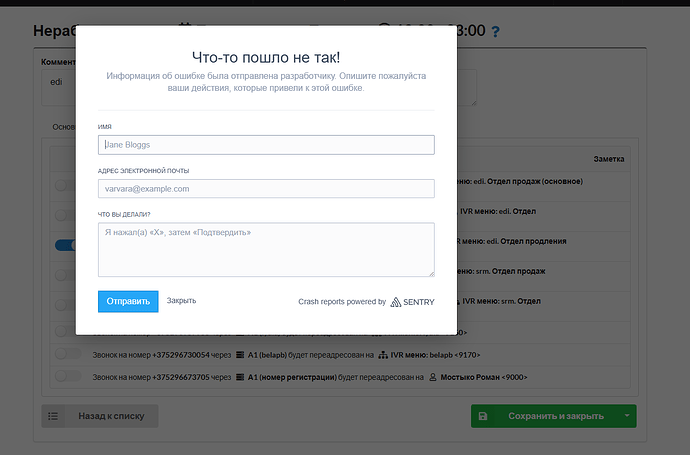Viewport: 690px width, 455px height.
Task: Click the Закрыть link in the dialog
Action: pos(181,301)
